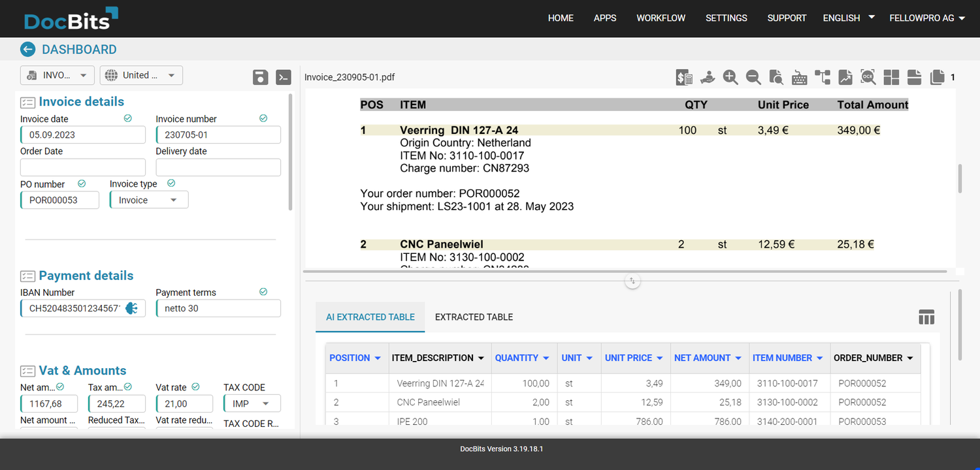Open the table column settings icon

click(926, 317)
